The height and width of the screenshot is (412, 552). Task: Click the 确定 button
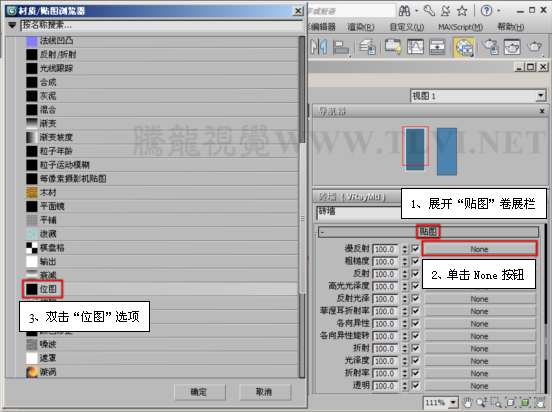(x=199, y=392)
